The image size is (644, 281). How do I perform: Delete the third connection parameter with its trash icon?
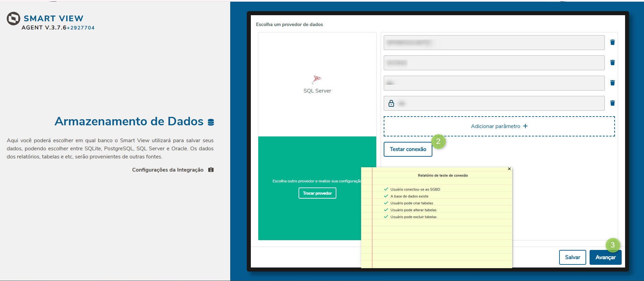[612, 83]
